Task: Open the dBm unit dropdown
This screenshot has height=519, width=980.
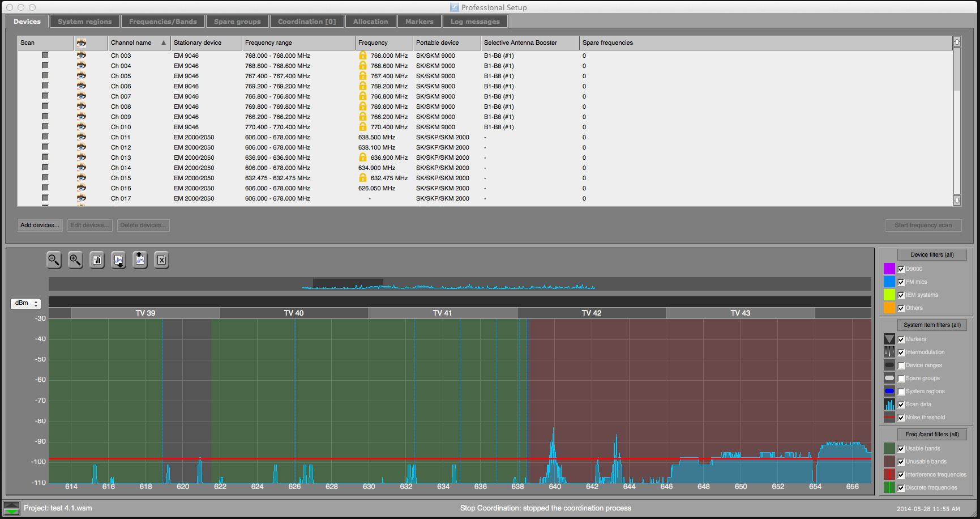Action: click(x=25, y=304)
